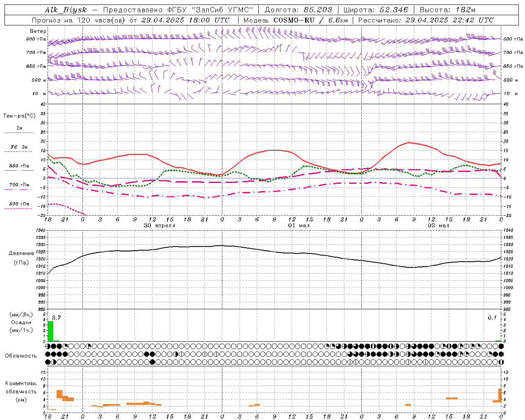
Task: Click the Облачность panel label
Action: tap(21, 356)
